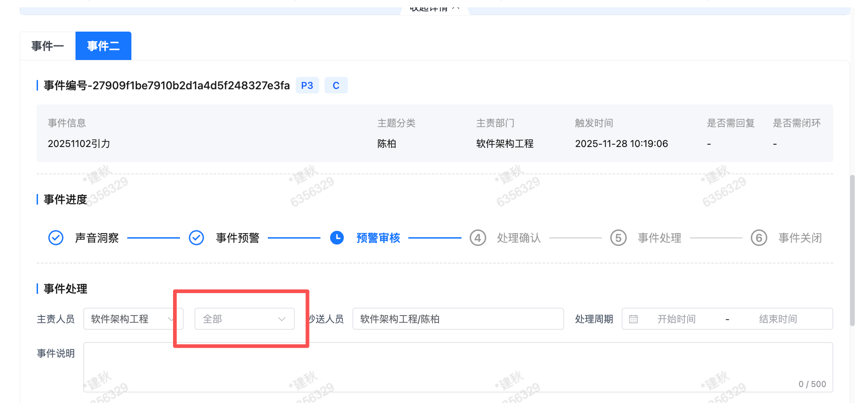Select the 事件二 tab
Screen dimensions: 868x403
(103, 46)
